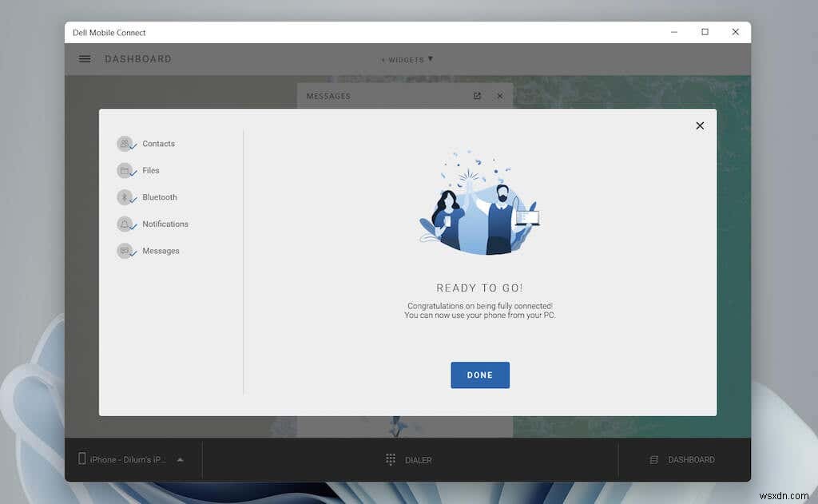This screenshot has width=818, height=504.
Task: Click the Dashboard icon in the bottom bar
Action: coord(653,459)
